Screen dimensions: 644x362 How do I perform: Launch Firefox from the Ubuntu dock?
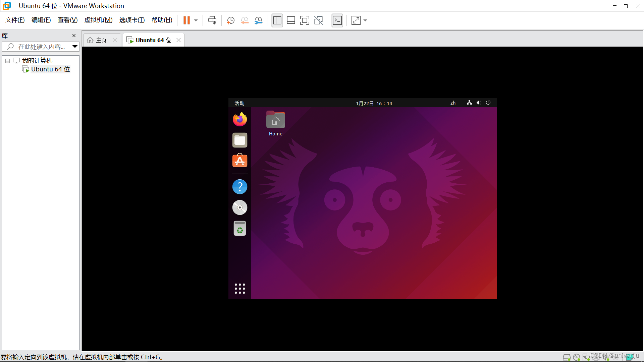tap(240, 119)
